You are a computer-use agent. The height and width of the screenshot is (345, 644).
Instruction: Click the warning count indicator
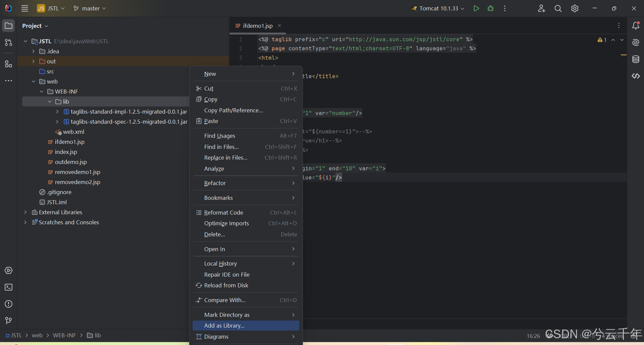(601, 40)
